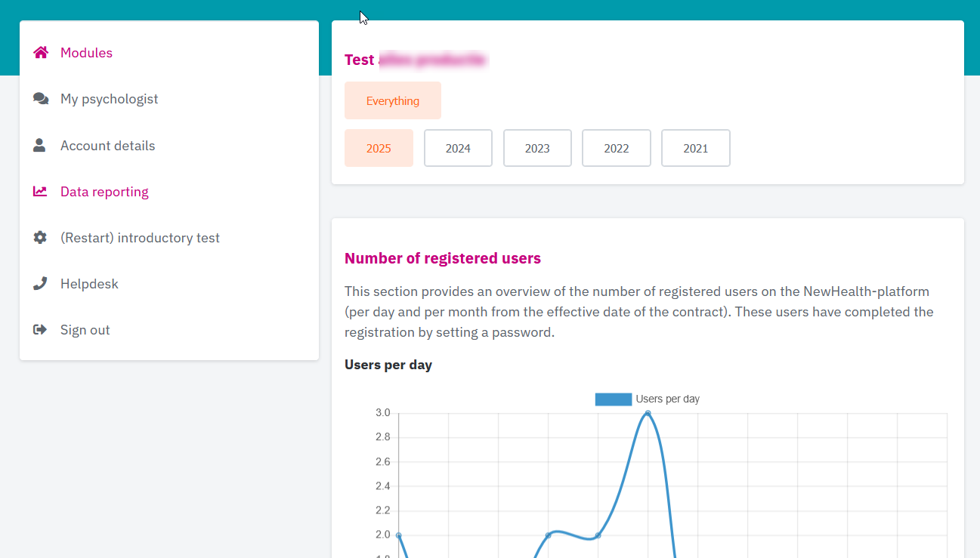Click the chart peak data point at 3.0
Image resolution: width=980 pixels, height=558 pixels.
click(x=648, y=413)
